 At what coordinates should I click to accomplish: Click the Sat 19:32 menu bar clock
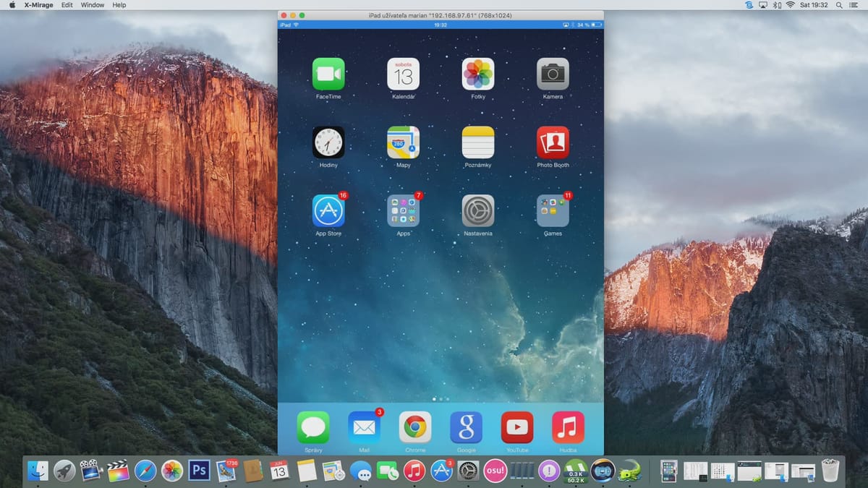[814, 5]
